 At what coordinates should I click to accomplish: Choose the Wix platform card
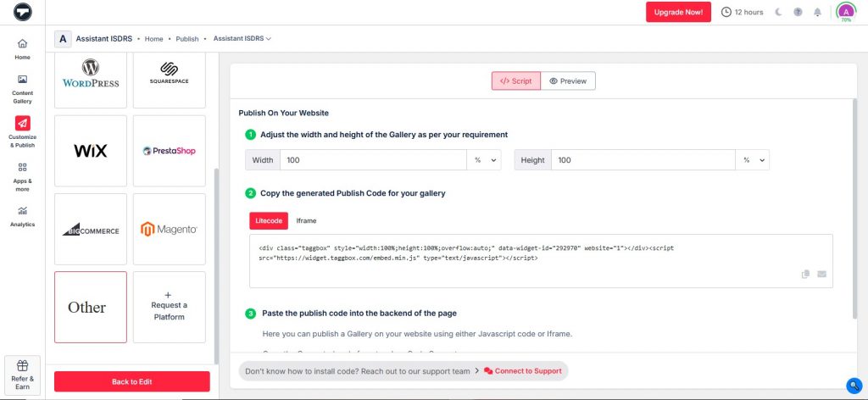[91, 151]
